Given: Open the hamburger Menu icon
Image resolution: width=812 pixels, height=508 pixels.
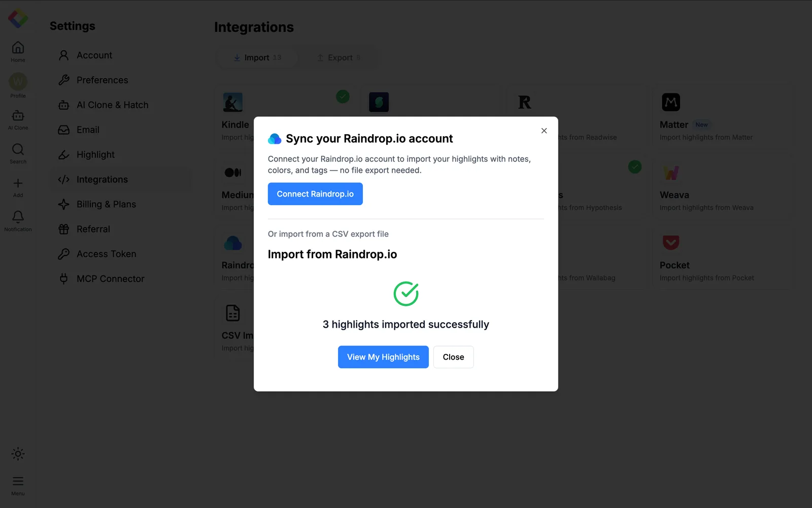Looking at the screenshot, I should (x=18, y=481).
